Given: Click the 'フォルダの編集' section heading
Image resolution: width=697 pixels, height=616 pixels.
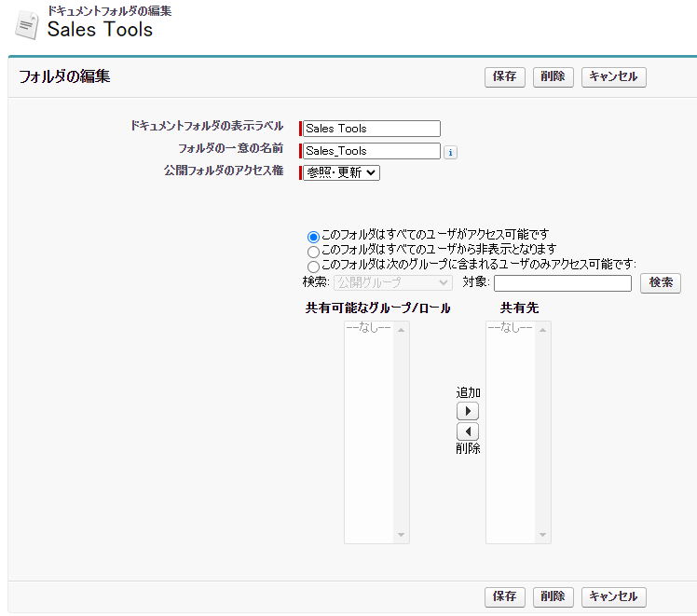Looking at the screenshot, I should tap(64, 76).
